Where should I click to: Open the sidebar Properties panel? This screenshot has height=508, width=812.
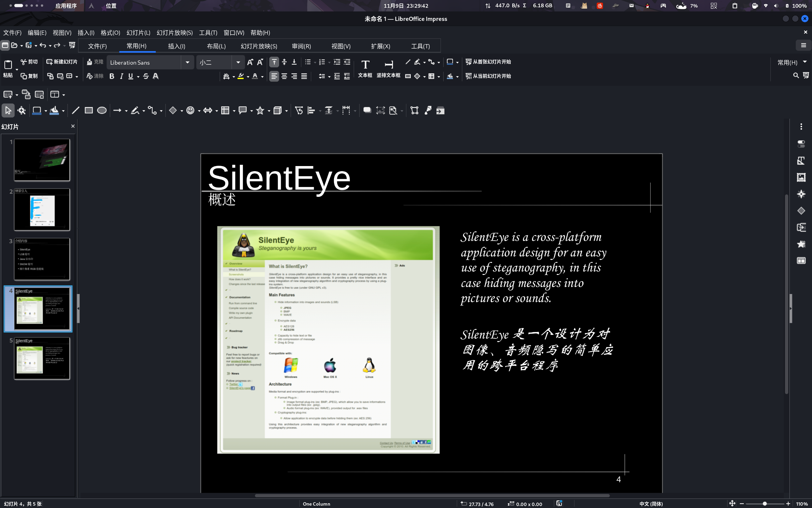pyautogui.click(x=801, y=144)
